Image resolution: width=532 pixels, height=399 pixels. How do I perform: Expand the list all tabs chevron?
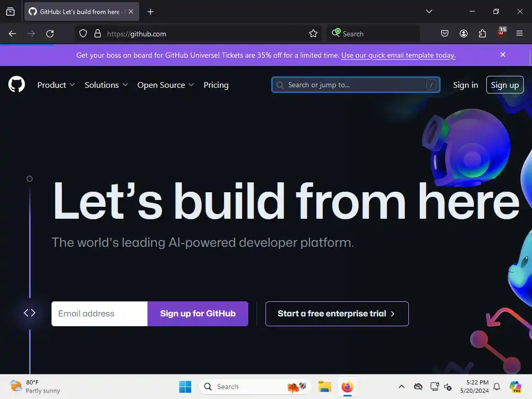coord(429,11)
